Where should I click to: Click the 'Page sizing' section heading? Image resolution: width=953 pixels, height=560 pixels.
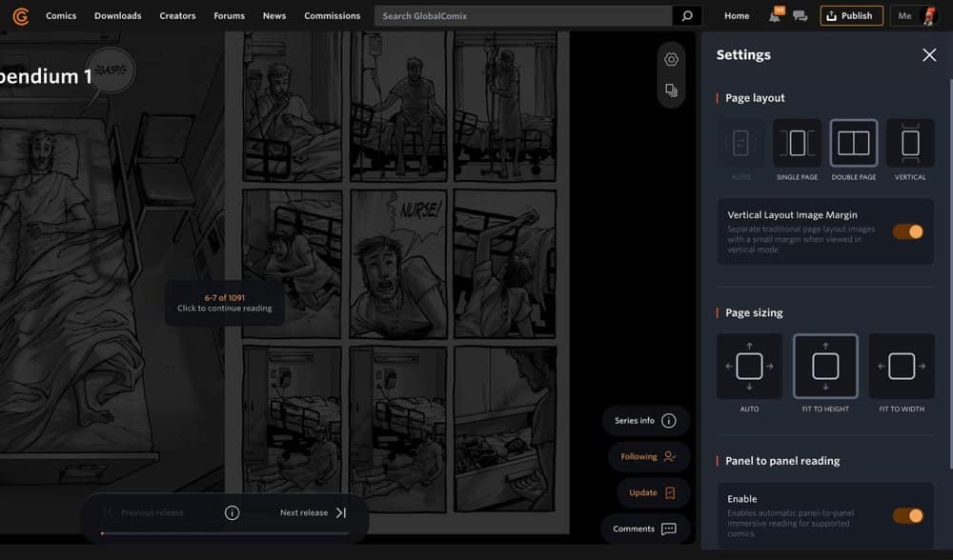click(754, 312)
